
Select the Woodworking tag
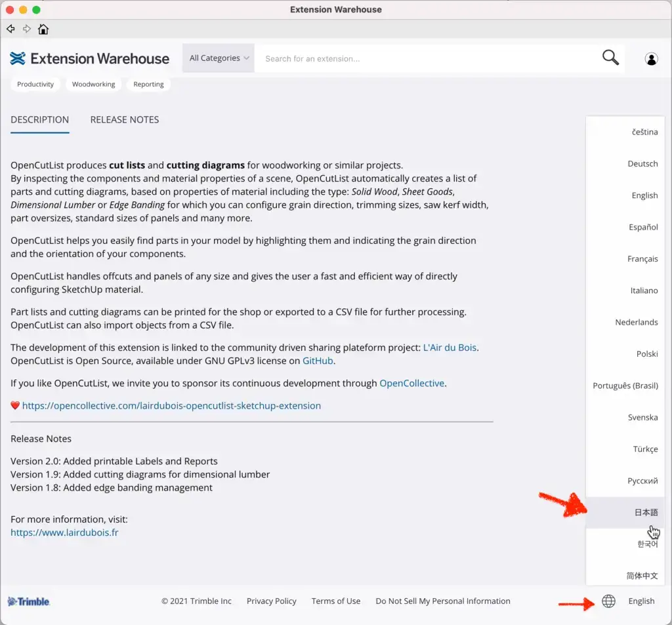[93, 84]
